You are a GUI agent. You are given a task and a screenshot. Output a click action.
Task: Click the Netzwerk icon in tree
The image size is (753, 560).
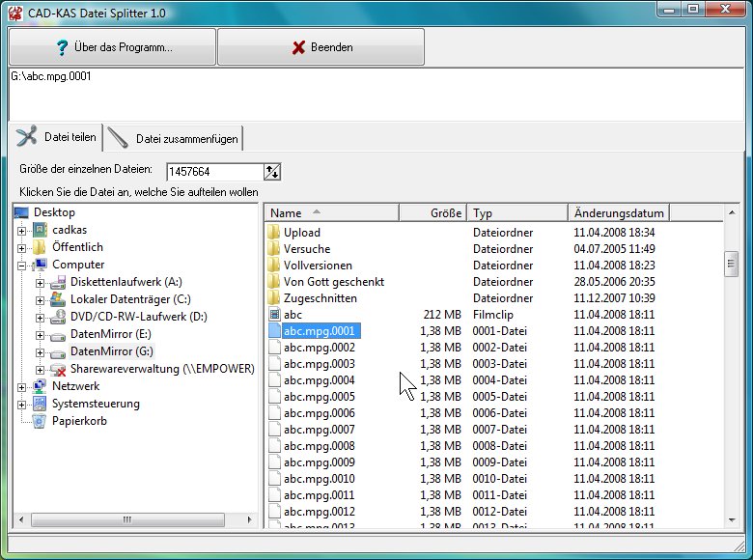coord(40,386)
